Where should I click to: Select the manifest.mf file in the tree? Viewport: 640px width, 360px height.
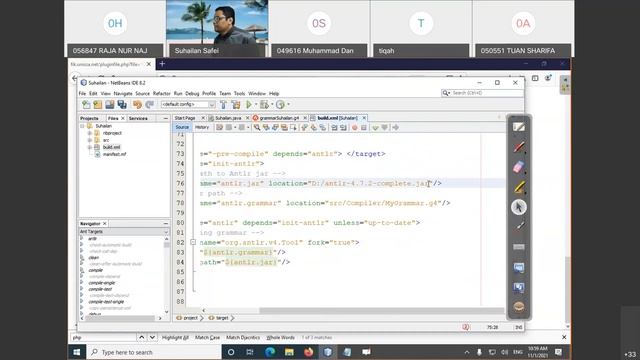pos(114,154)
